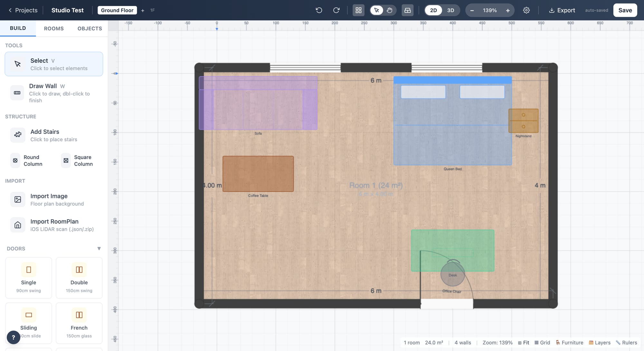
Task: Open the BUILD tab
Action: (x=18, y=28)
